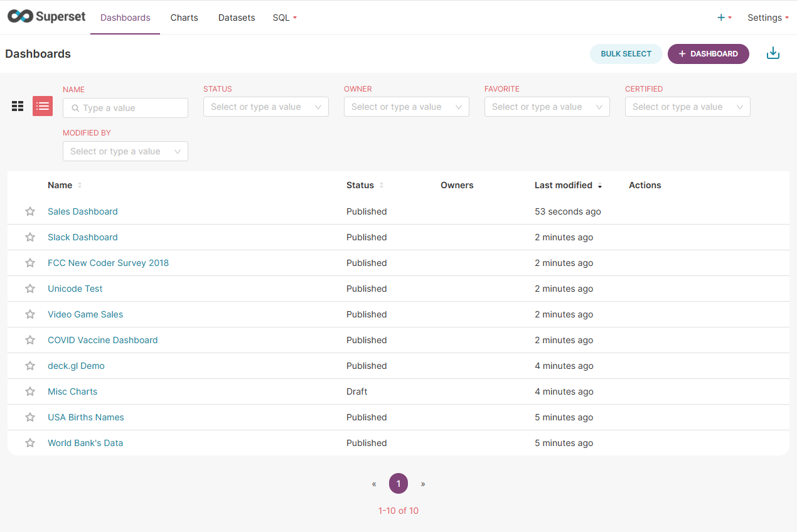Viewport: 797px width, 532px height.
Task: Open the Sales Dashboard link
Action: (x=83, y=211)
